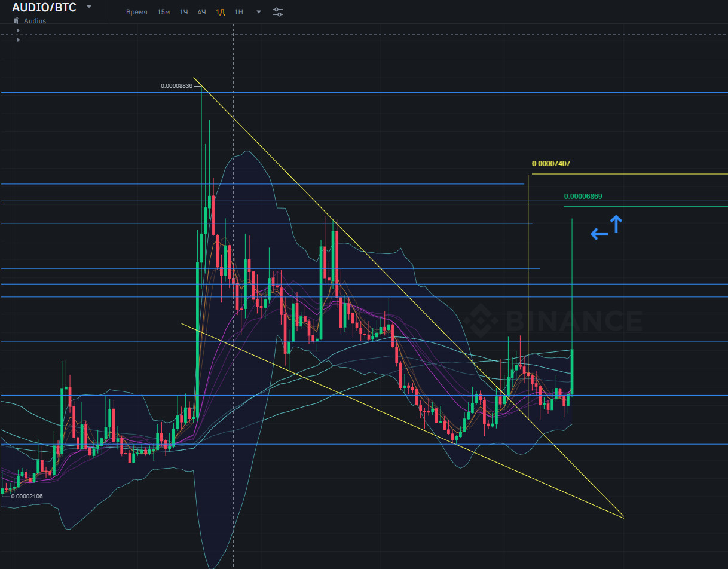Click the 0.00008836 high price label

point(176,86)
